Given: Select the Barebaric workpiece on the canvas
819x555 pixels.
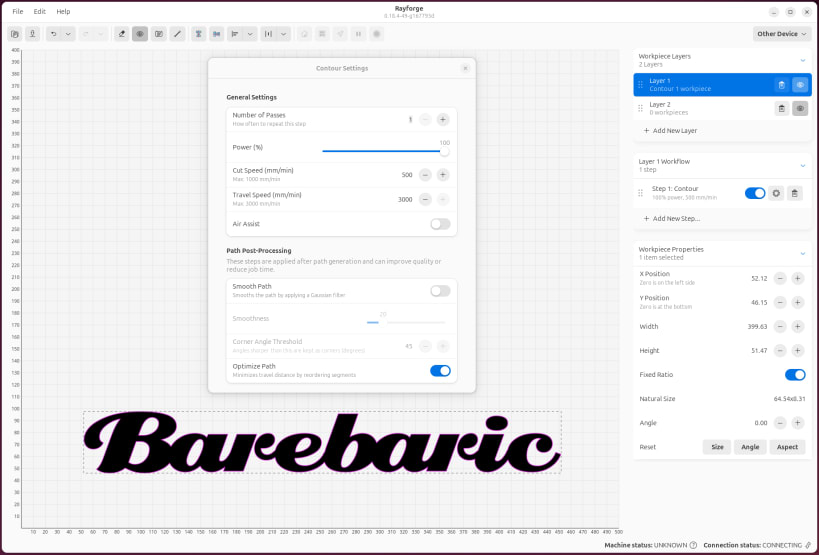Looking at the screenshot, I should 322,443.
